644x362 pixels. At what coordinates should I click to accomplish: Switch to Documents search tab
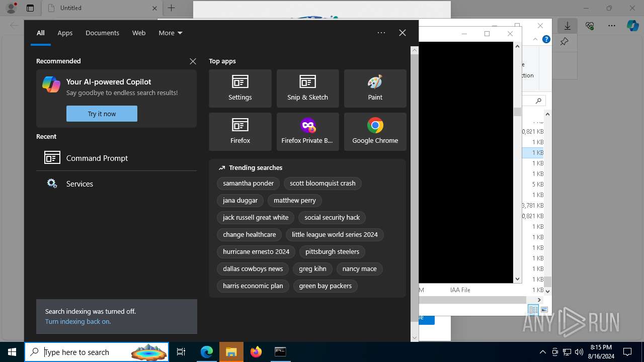coord(102,33)
